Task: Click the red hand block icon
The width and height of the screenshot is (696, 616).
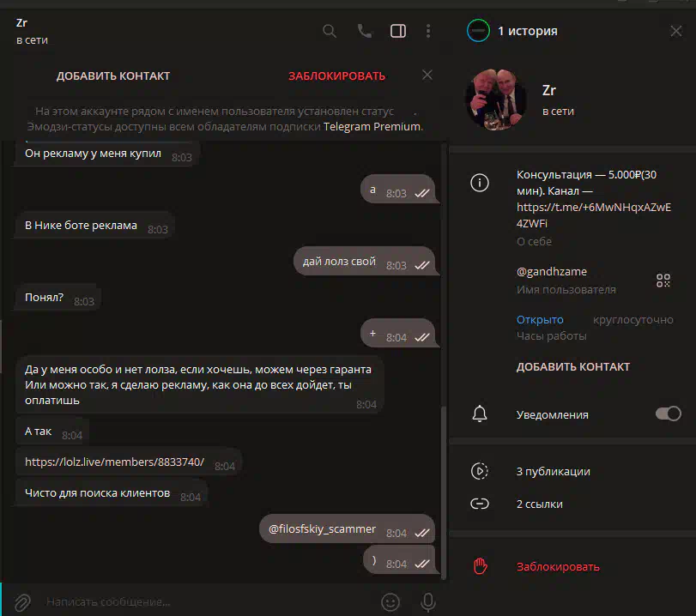Action: [480, 566]
